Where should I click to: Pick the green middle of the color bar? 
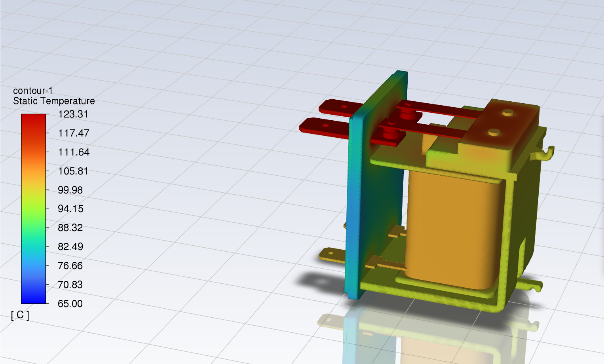[34, 222]
